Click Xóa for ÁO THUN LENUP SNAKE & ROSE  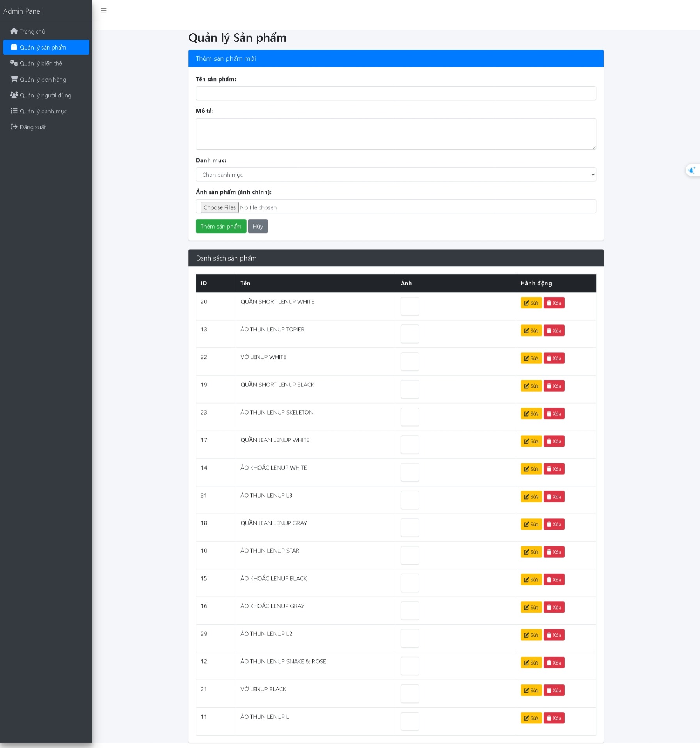pyautogui.click(x=554, y=663)
